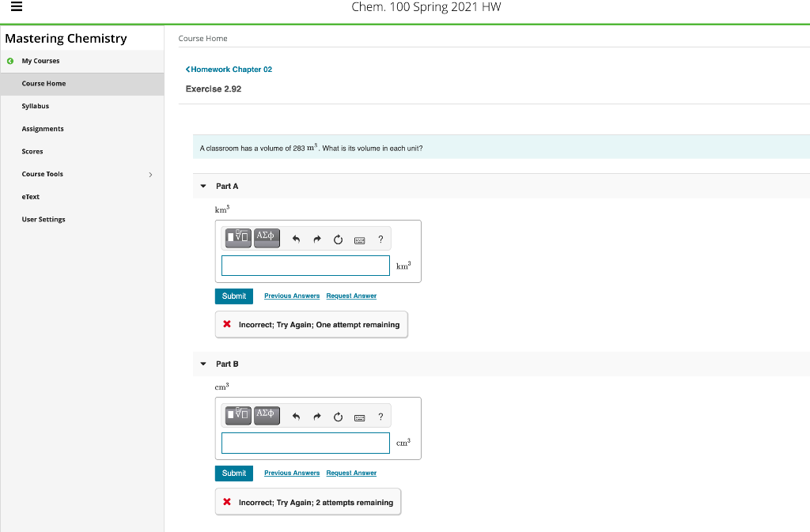Click the Chem. 100 Spring 2021 HW title
Viewport: 810px width, 532px height.
click(x=426, y=7)
